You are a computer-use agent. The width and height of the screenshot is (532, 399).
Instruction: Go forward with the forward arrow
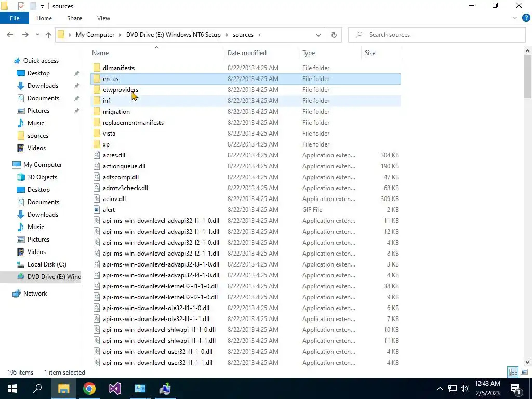[25, 35]
